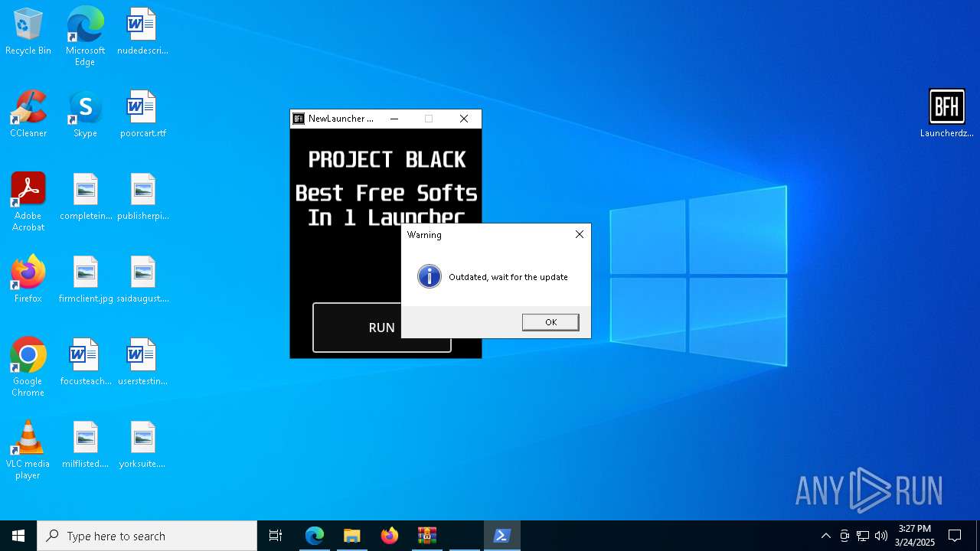Viewport: 980px width, 551px height.
Task: Open Edge from the taskbar
Action: (315, 536)
